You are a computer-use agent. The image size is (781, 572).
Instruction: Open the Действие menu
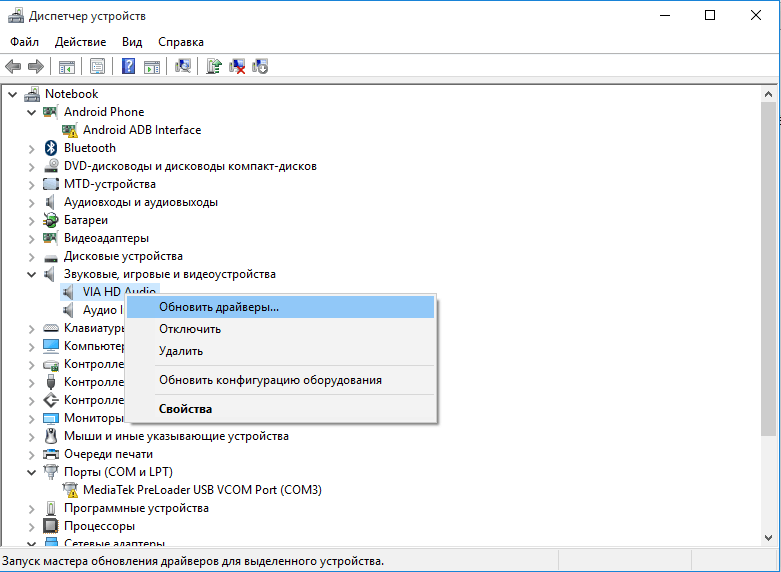80,42
